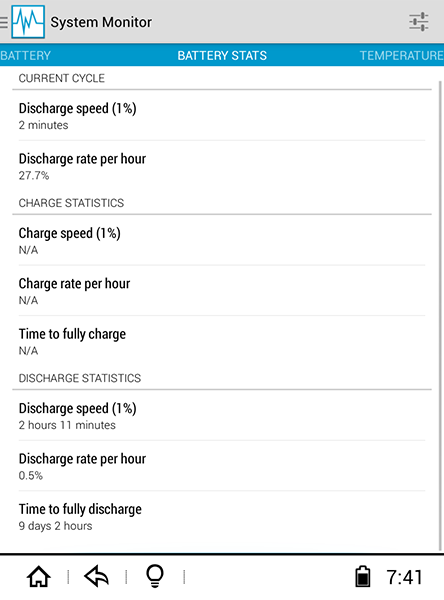Tap the Back arrow icon
Viewport: 444px width, 600px height.
point(96,576)
